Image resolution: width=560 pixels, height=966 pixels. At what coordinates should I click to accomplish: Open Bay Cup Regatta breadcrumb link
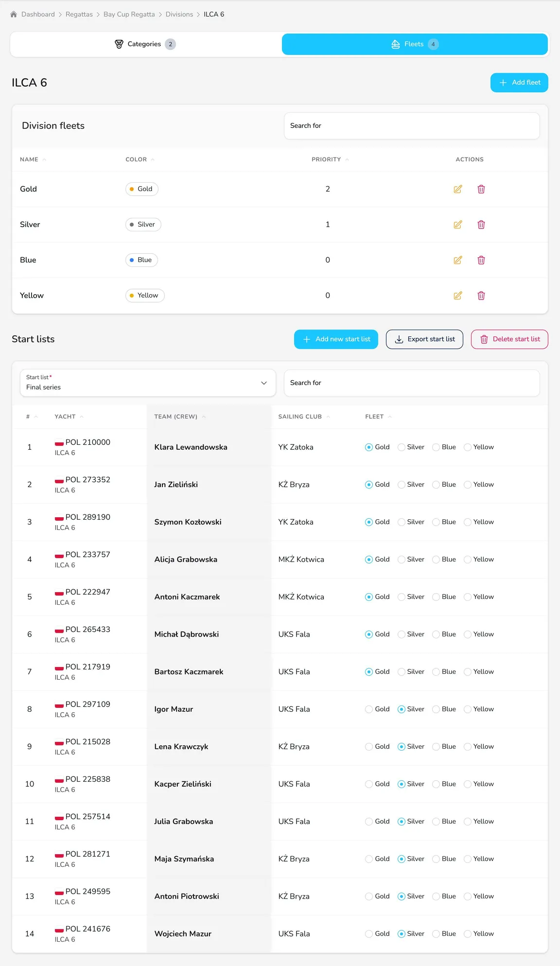point(129,15)
